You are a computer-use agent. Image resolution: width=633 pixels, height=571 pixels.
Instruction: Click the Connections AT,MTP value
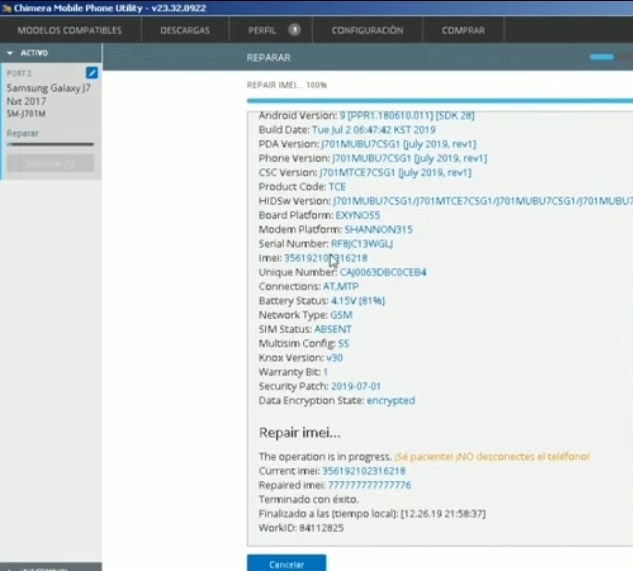(341, 286)
